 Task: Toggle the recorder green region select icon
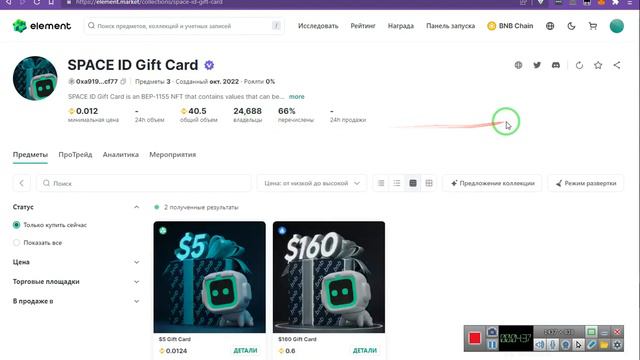[x=591, y=331]
